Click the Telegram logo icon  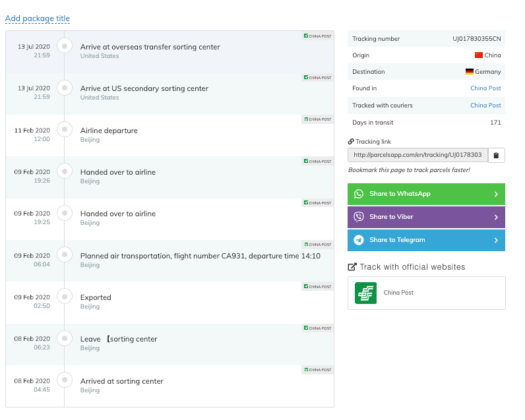click(359, 240)
